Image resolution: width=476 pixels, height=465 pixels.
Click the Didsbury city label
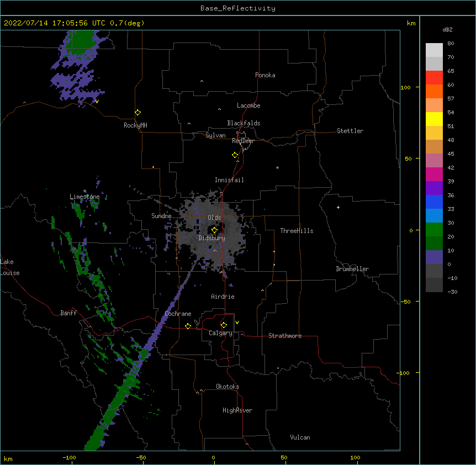(x=212, y=238)
